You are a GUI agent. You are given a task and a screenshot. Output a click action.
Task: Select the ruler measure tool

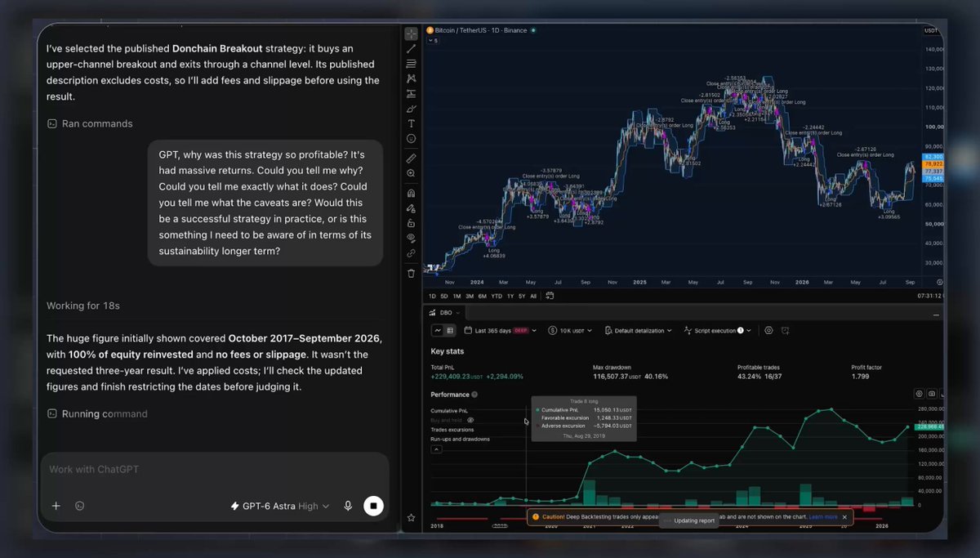[x=411, y=158]
